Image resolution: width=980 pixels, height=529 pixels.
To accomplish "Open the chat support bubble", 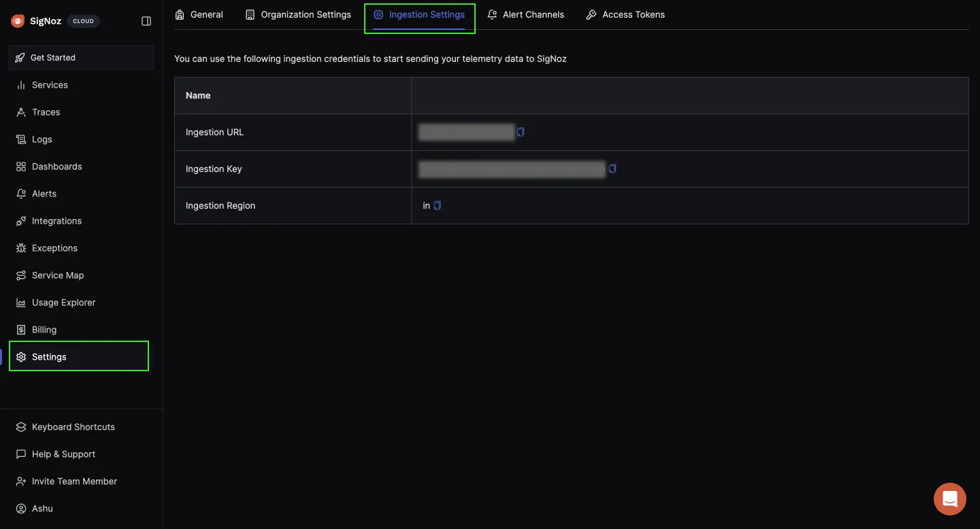I will 950,499.
